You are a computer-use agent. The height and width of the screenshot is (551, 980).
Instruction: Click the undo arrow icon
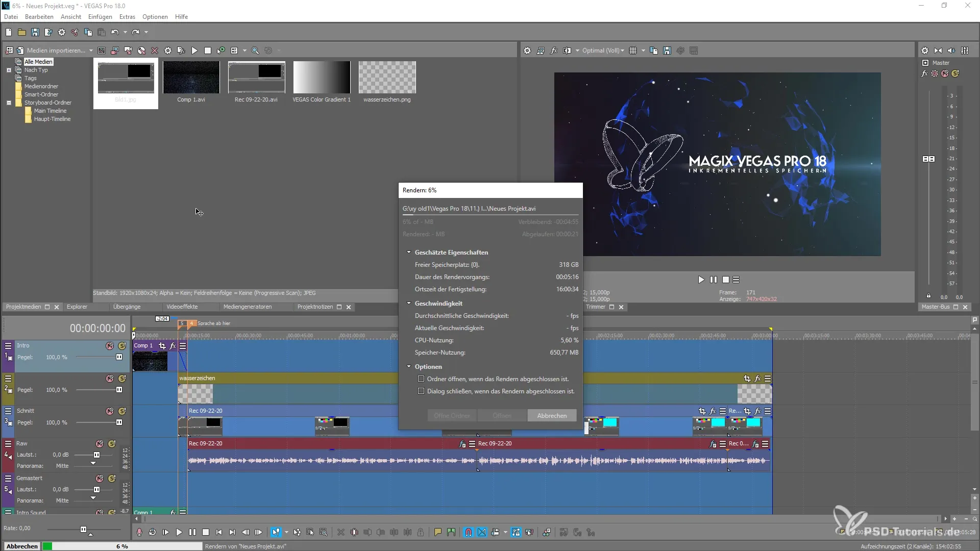click(115, 32)
